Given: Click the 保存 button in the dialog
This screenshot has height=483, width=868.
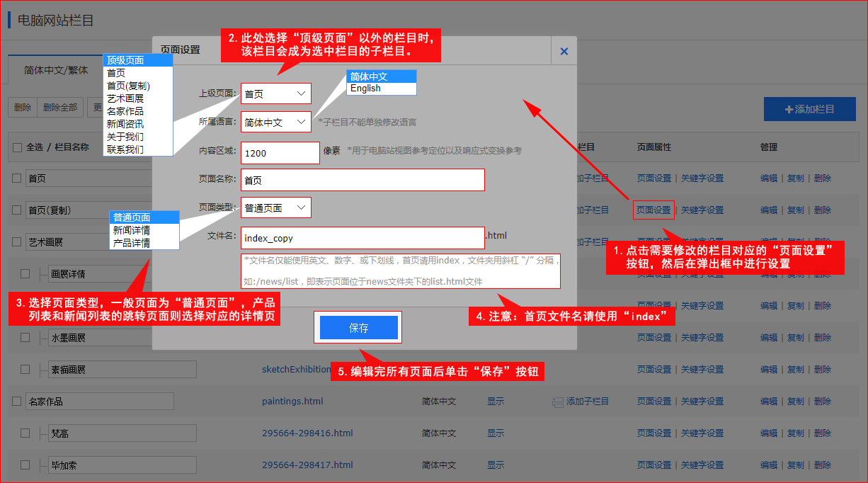Looking at the screenshot, I should (x=358, y=326).
